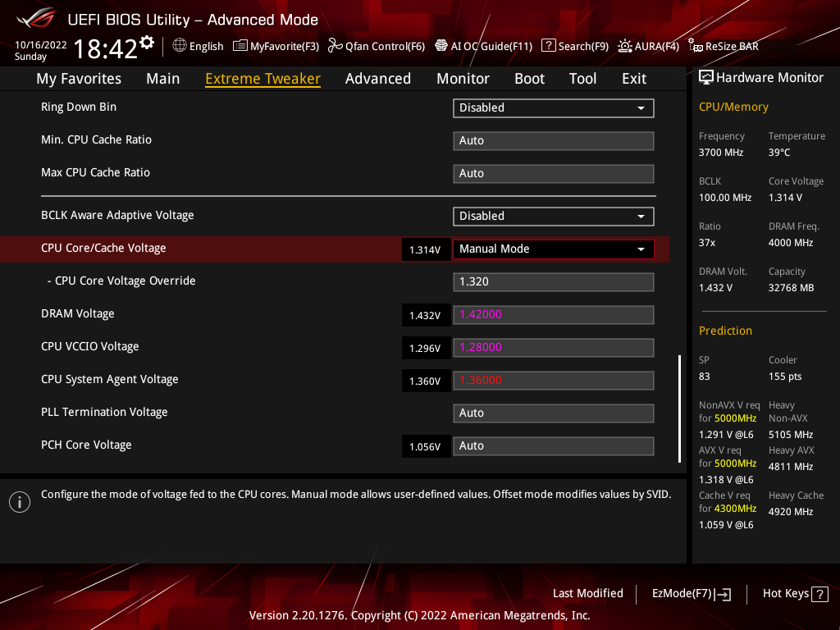Click the Prediction section heading

725,331
